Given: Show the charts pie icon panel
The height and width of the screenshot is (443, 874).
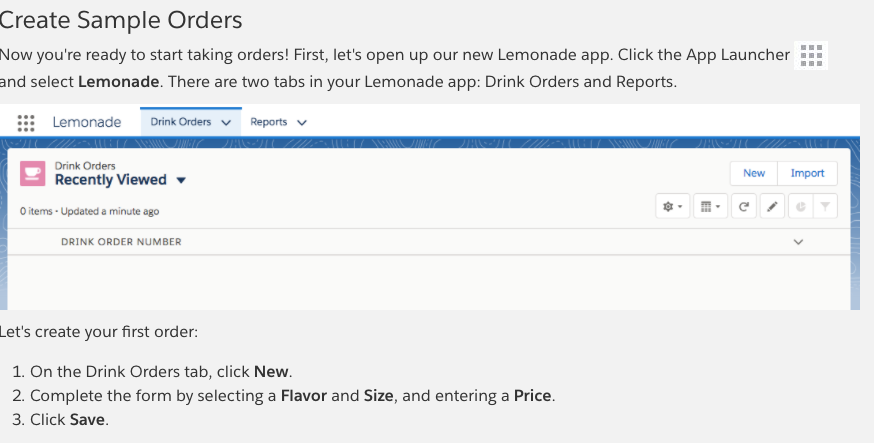Looking at the screenshot, I should pyautogui.click(x=798, y=207).
